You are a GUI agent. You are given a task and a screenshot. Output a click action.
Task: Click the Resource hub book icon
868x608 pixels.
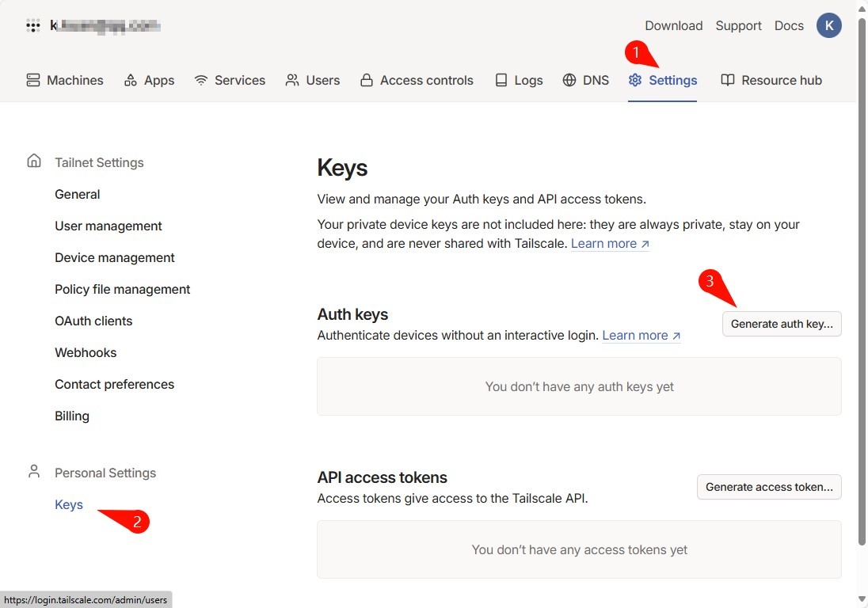[728, 80]
